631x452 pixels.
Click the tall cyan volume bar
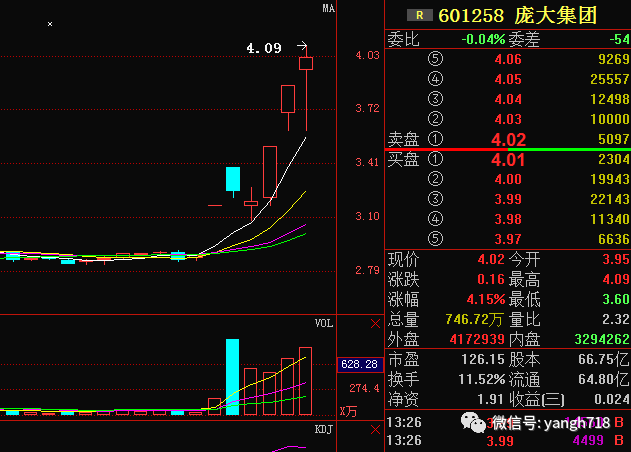(x=233, y=376)
